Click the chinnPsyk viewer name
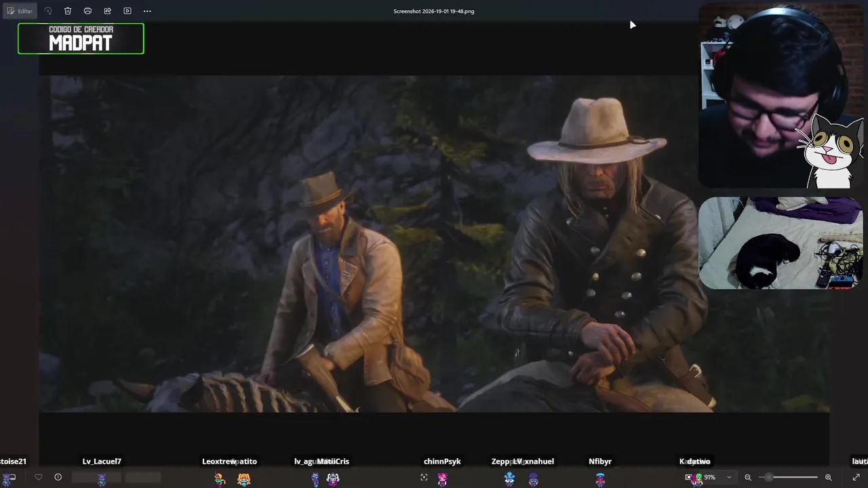The width and height of the screenshot is (868, 488). (x=442, y=462)
